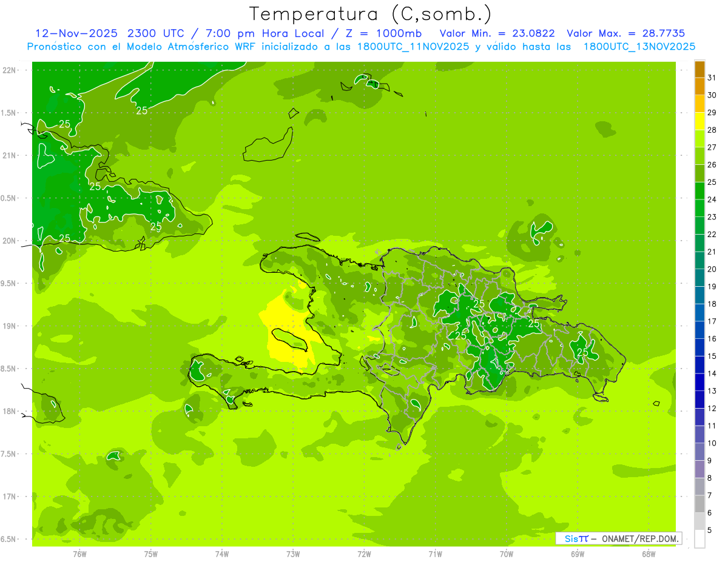
Task: Click the map title "Temperatura (C,somb.)"
Action: pyautogui.click(x=371, y=14)
